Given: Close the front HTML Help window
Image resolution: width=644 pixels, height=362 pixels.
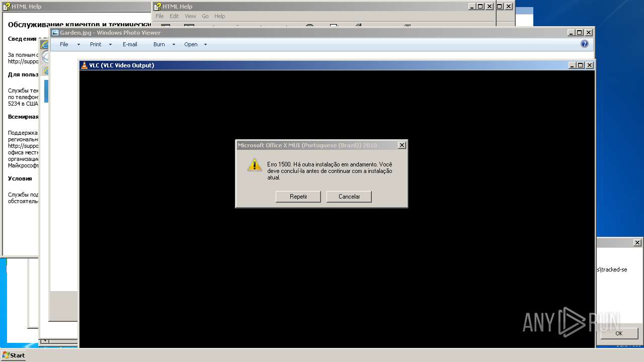Looking at the screenshot, I should 489,7.
